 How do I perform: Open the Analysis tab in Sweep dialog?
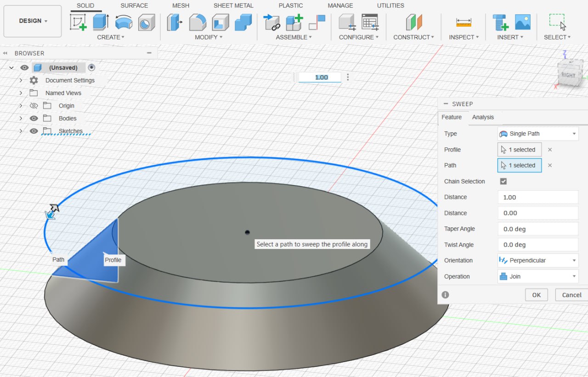click(x=483, y=117)
